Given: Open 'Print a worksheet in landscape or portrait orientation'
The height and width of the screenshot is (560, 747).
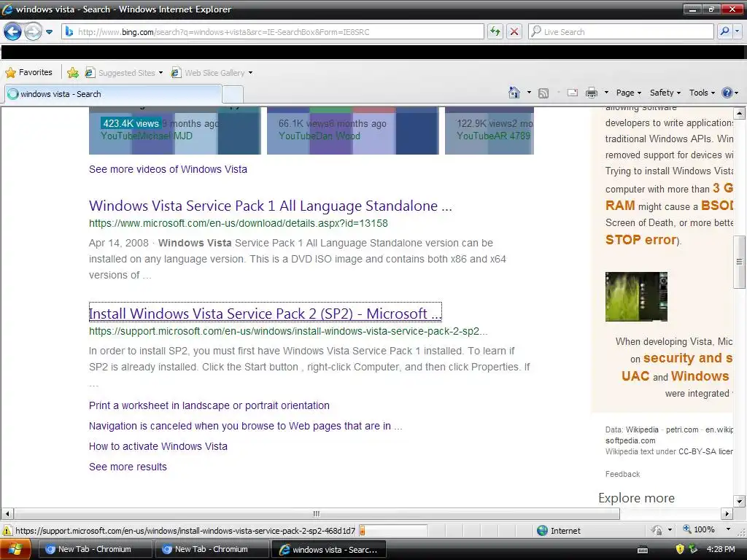Looking at the screenshot, I should (209, 405).
